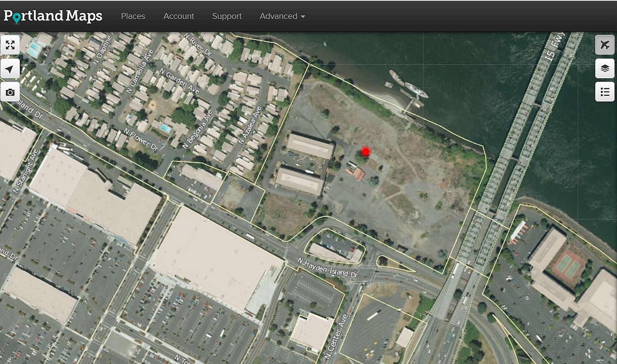
Task: Click the caret next to Advanced
Action: [303, 16]
